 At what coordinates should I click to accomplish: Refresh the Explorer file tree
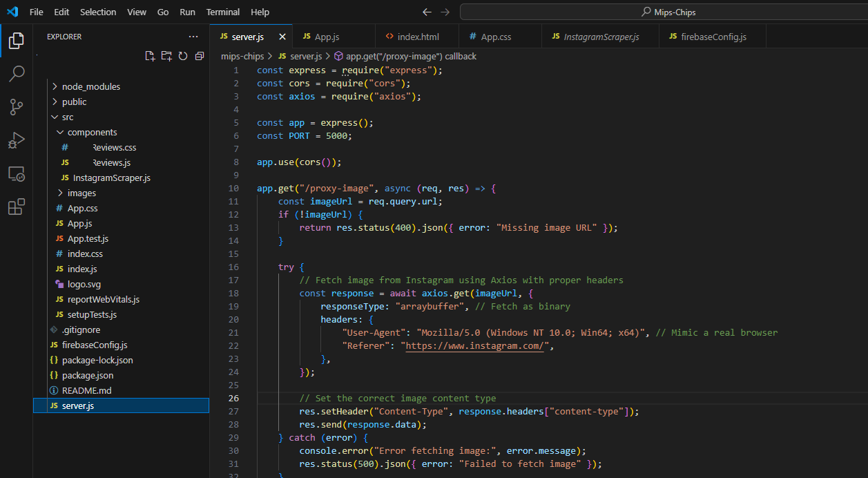point(183,56)
